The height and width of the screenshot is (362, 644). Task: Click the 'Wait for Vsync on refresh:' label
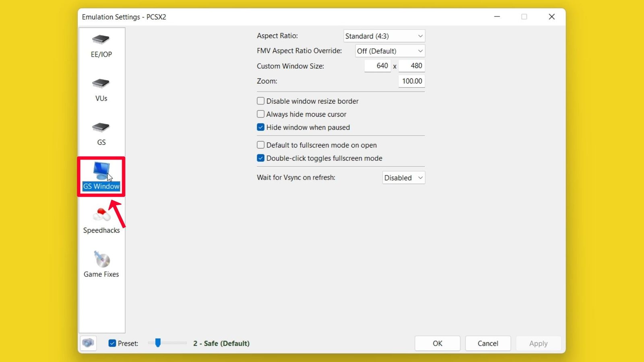[296, 177]
